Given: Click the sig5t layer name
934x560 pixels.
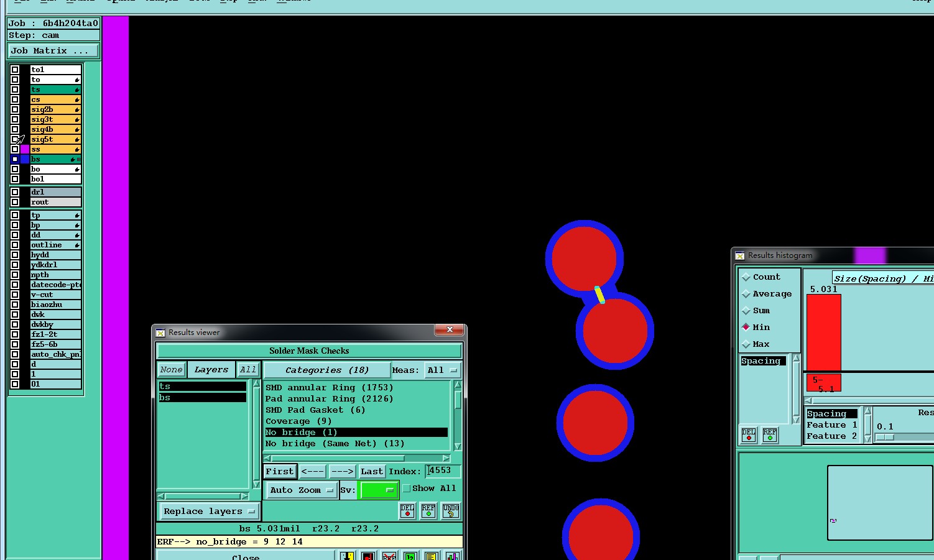Looking at the screenshot, I should point(55,139).
